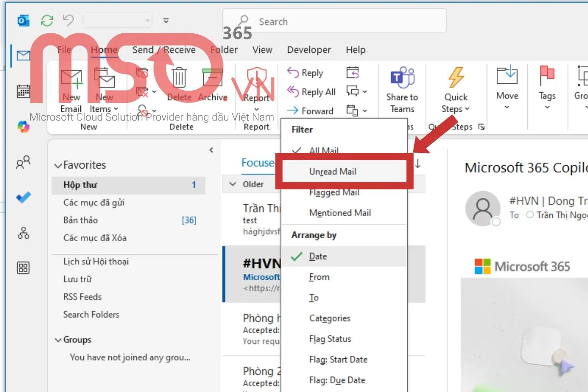
Task: Click the Search box at top
Action: [334, 22]
